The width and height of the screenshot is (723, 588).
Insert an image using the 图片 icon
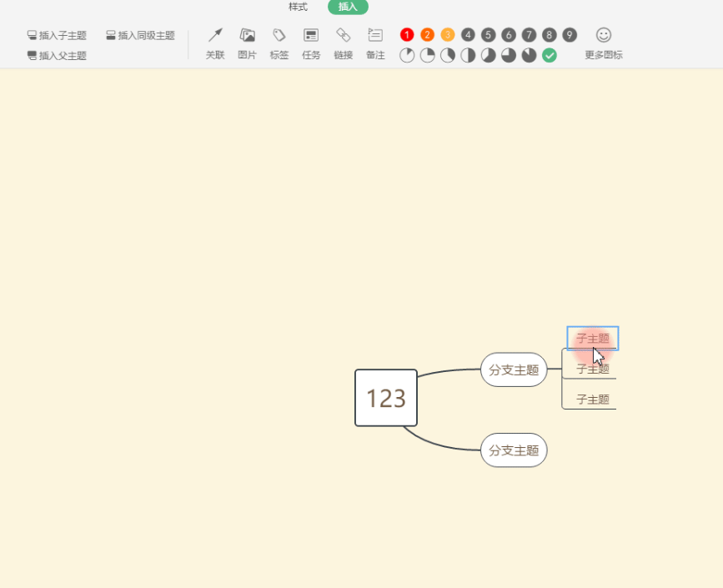click(247, 42)
